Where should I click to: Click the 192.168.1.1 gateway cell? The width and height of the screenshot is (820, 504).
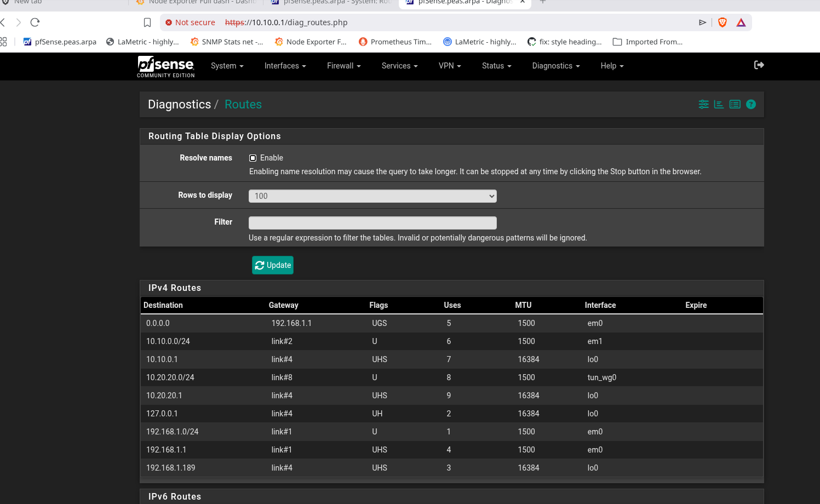(x=291, y=323)
